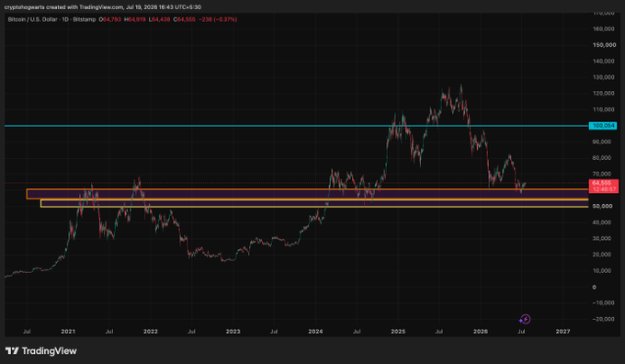Click the low value L64,438
Image resolution: width=625 pixels, height=364 pixels.
159,19
